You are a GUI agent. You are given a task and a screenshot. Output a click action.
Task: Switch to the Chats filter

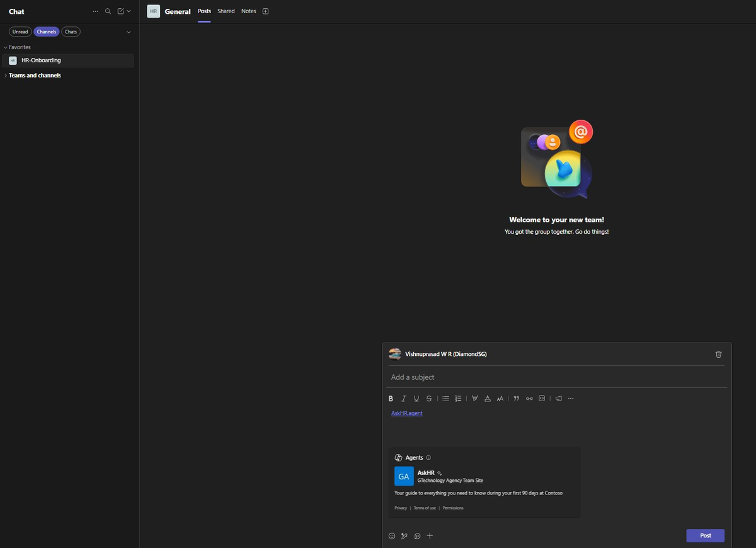[x=71, y=31]
